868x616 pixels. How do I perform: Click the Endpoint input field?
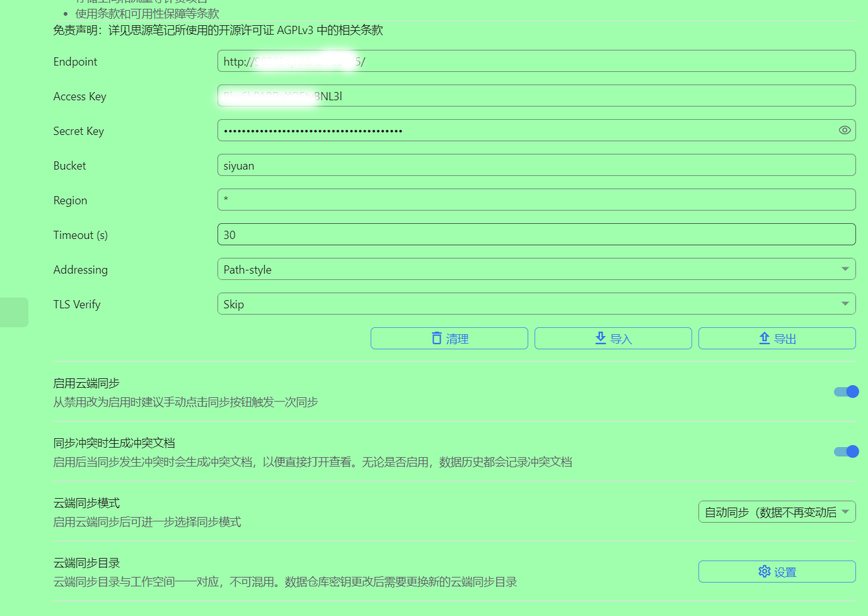point(536,61)
